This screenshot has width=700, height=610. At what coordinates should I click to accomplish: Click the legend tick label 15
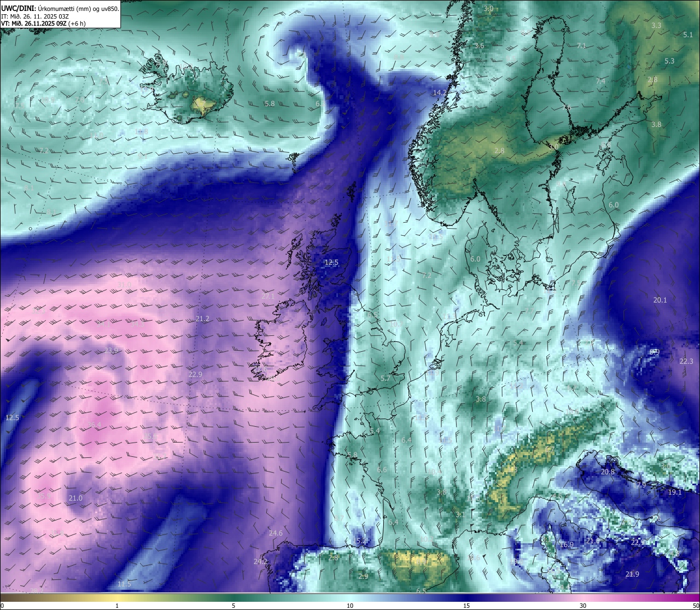point(466,606)
